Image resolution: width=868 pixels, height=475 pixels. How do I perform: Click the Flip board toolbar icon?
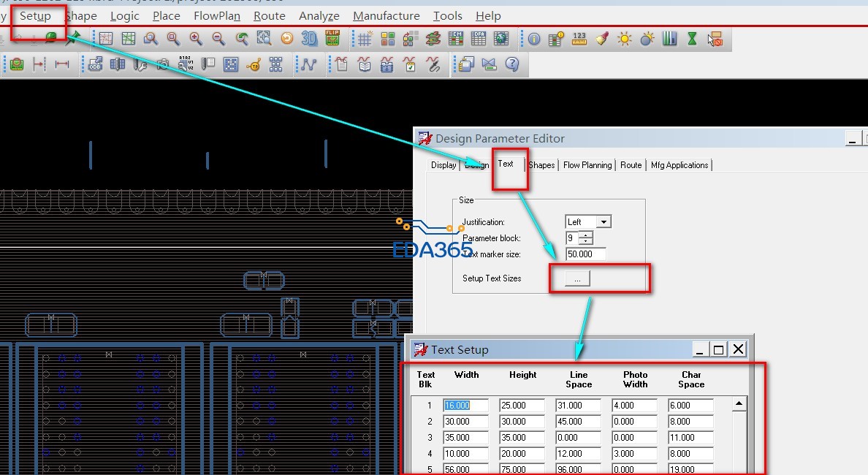pos(332,39)
